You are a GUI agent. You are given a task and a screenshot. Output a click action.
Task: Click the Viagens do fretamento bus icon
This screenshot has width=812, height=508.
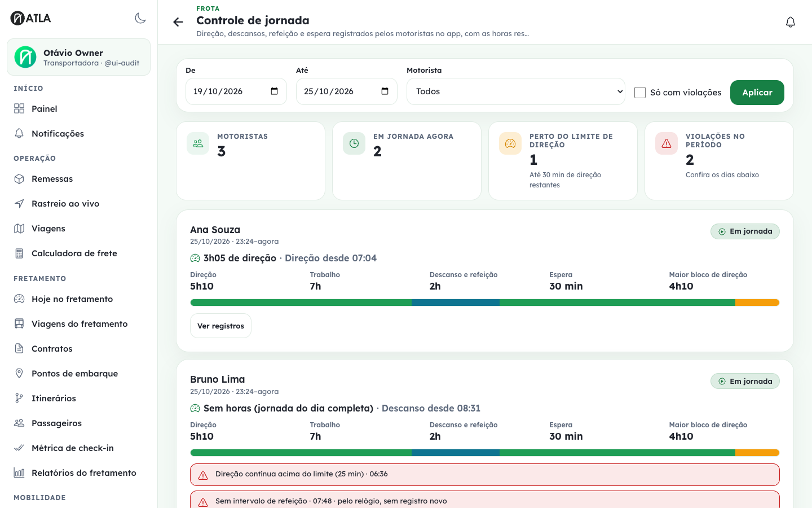(19, 324)
